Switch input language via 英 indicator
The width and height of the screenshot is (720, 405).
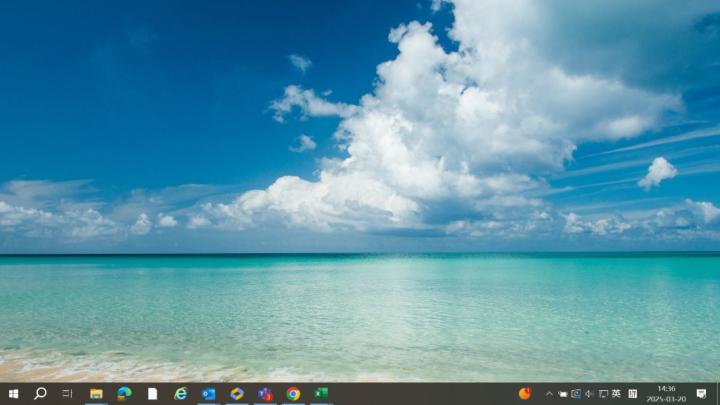[x=616, y=394]
